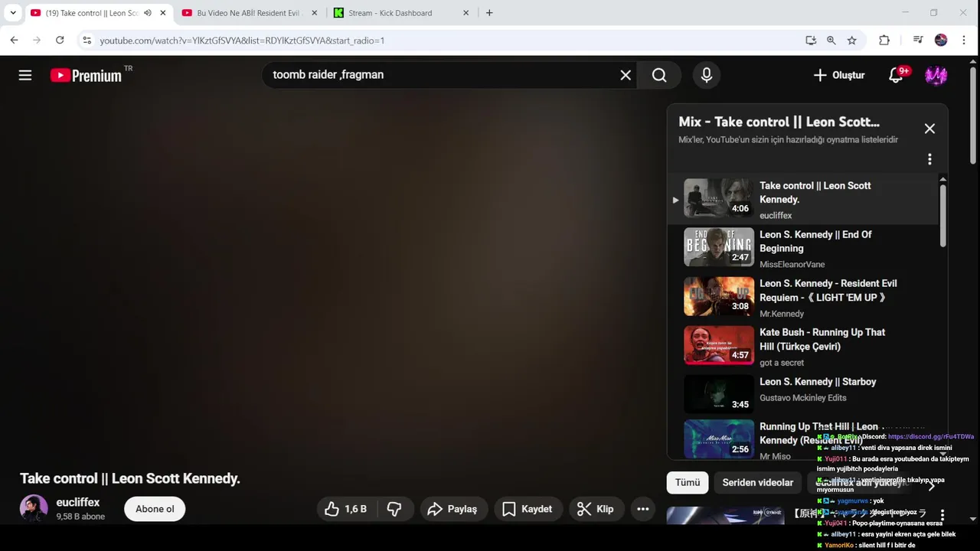Open a new browser tab
This screenshot has height=551, width=980.
click(489, 13)
